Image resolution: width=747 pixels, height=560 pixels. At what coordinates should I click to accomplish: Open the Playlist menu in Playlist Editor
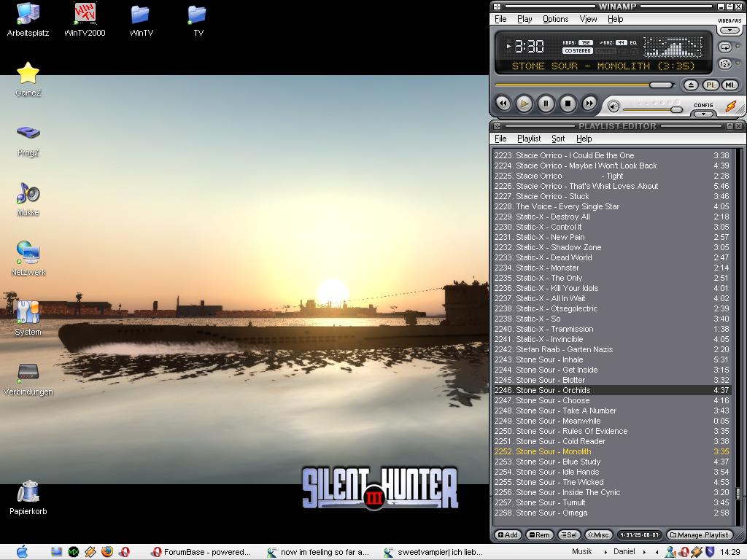tap(529, 139)
